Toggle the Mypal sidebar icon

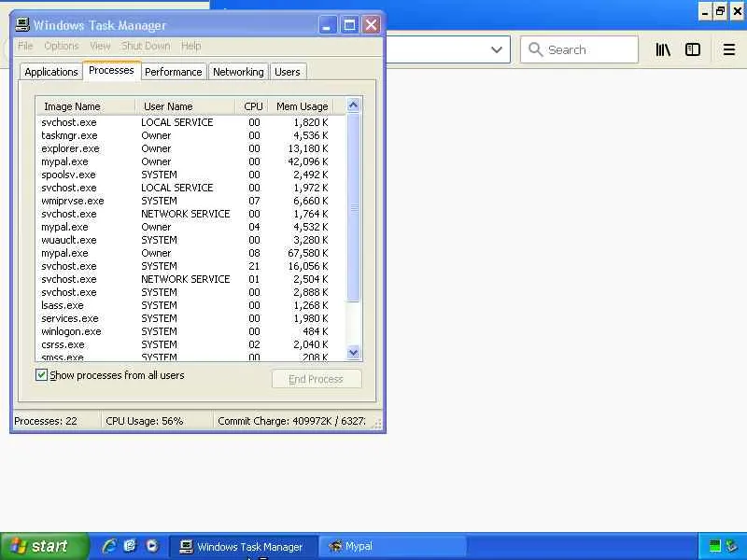click(x=692, y=49)
